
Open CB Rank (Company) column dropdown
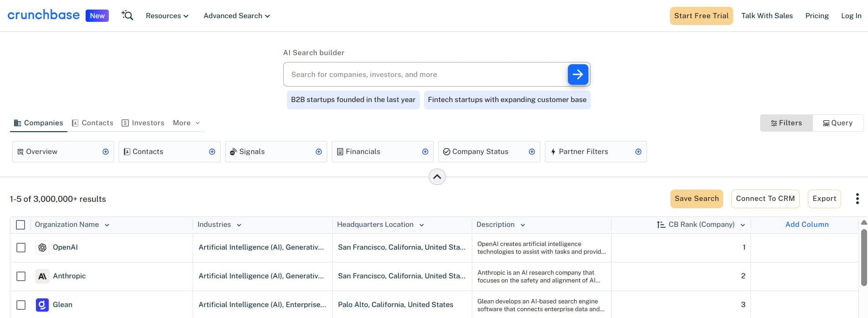743,225
